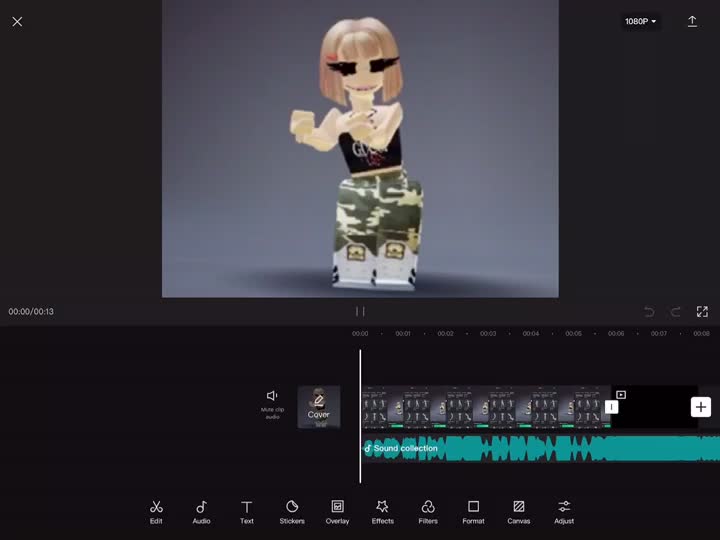
Task: Export the video with upload arrow icon
Action: click(x=692, y=21)
